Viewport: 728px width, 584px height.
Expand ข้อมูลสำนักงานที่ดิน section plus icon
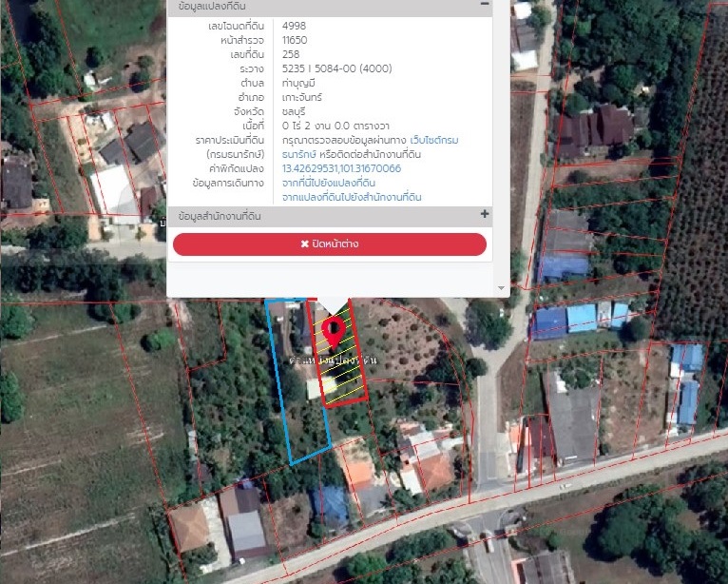[485, 214]
